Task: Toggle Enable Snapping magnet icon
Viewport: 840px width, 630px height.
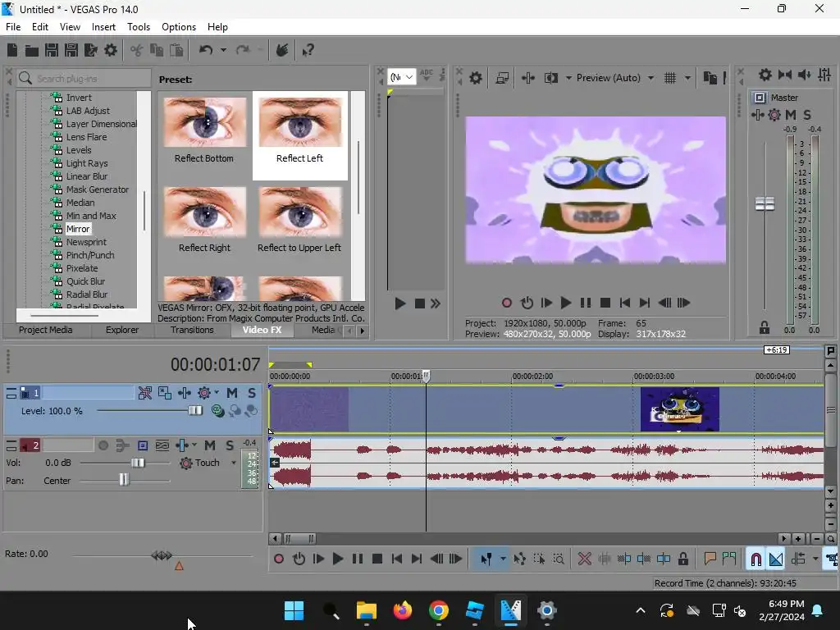Action: [x=756, y=559]
